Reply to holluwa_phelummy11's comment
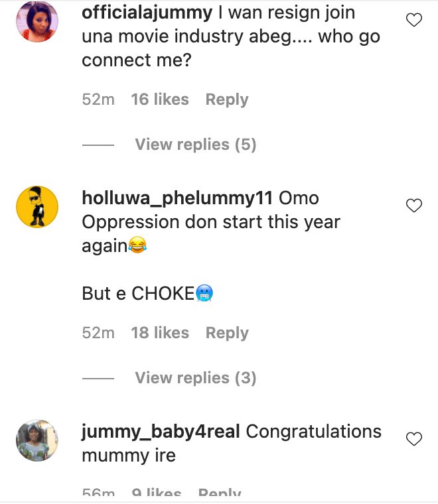 [226, 333]
